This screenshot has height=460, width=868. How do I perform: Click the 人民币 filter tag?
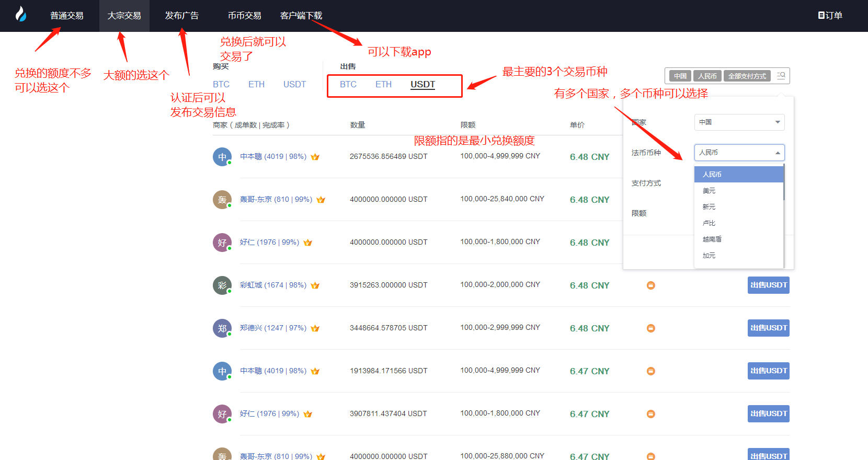(707, 76)
